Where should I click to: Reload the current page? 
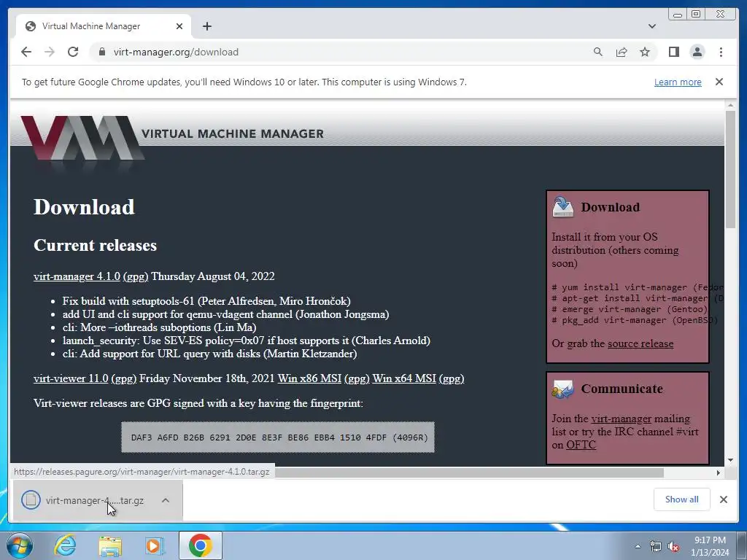73,52
